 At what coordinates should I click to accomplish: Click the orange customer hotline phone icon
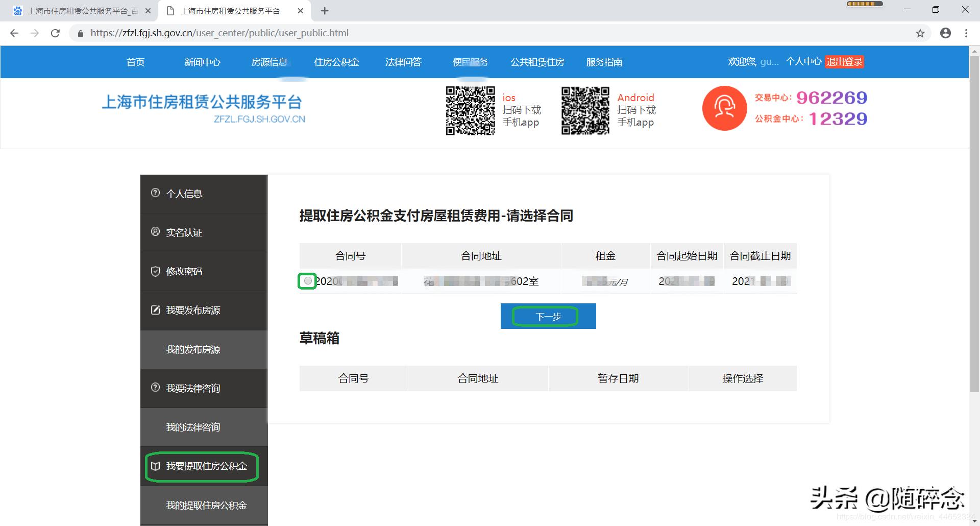pyautogui.click(x=724, y=108)
